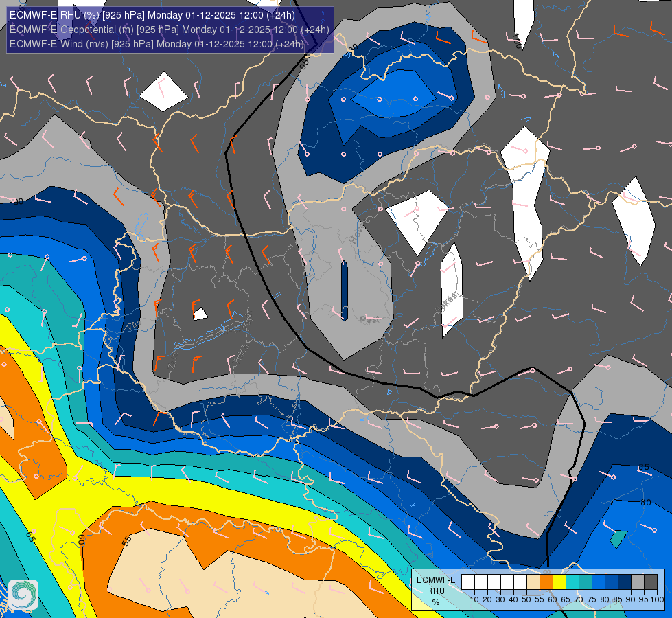Pick the medium blue 80-85% legend swatch
This screenshot has height=618, width=672.
click(612, 582)
